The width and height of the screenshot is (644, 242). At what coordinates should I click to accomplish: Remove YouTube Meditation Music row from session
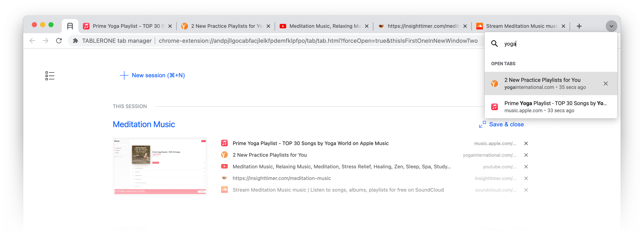tap(526, 167)
